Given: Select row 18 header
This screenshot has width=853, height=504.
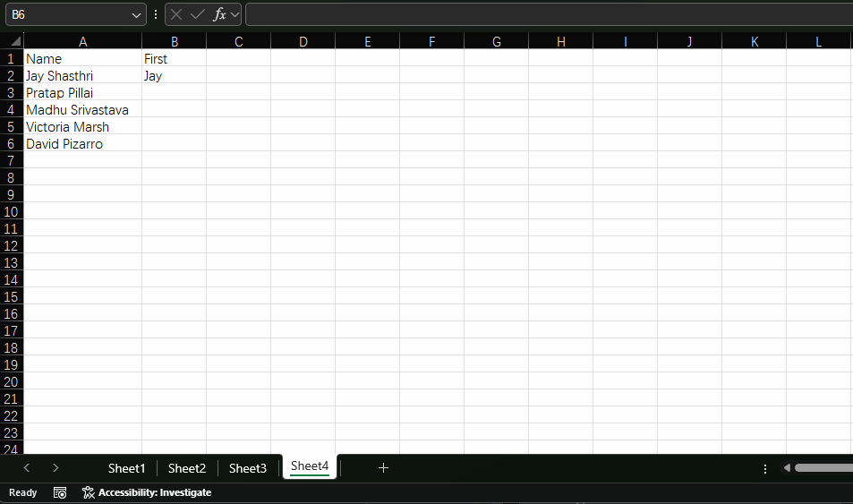Looking at the screenshot, I should 11,348.
